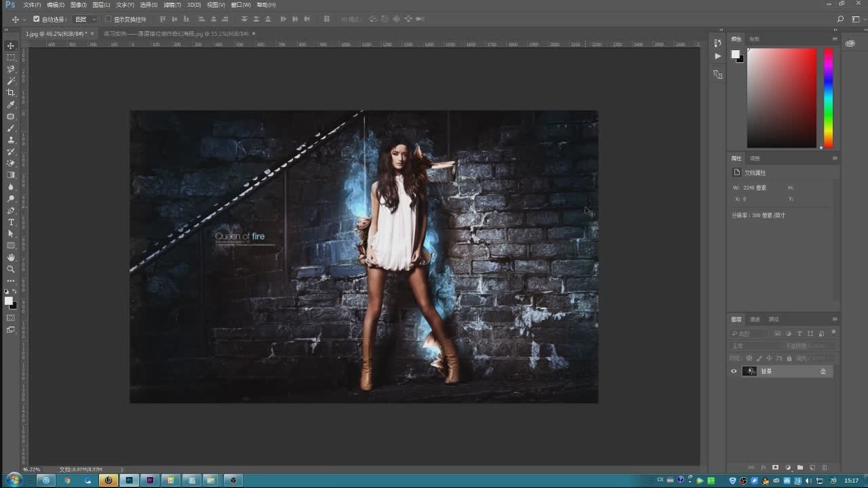The height and width of the screenshot is (488, 868).
Task: Select the Eyedropper tool
Action: (11, 104)
